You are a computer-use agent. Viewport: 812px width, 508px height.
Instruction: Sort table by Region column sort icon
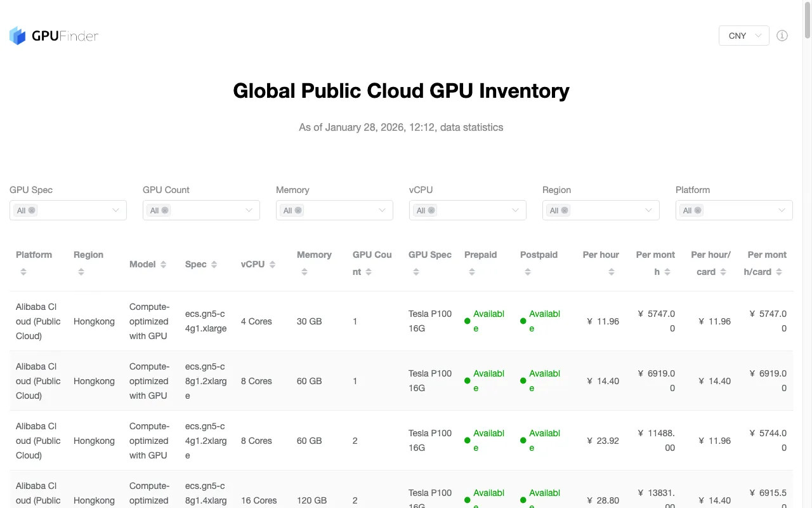(x=81, y=272)
